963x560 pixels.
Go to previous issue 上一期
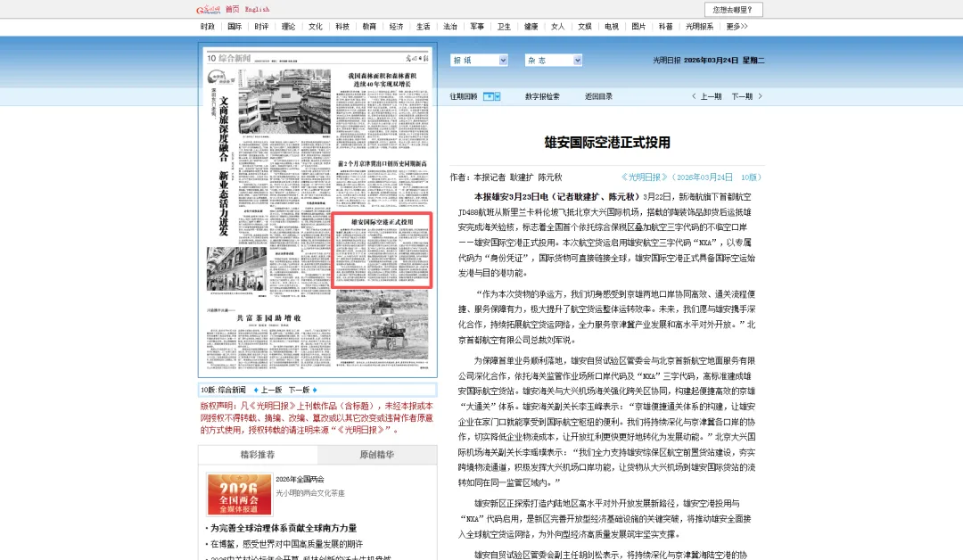712,96
